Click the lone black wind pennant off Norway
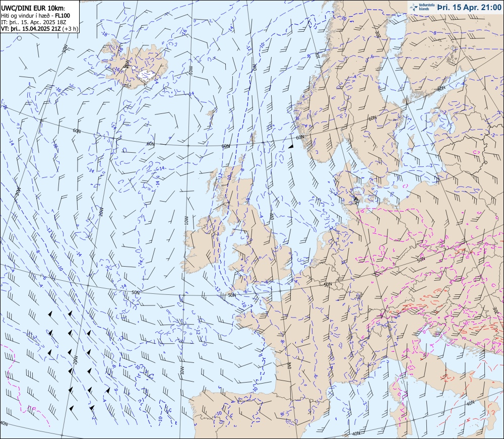504x439 pixels. 291,146
